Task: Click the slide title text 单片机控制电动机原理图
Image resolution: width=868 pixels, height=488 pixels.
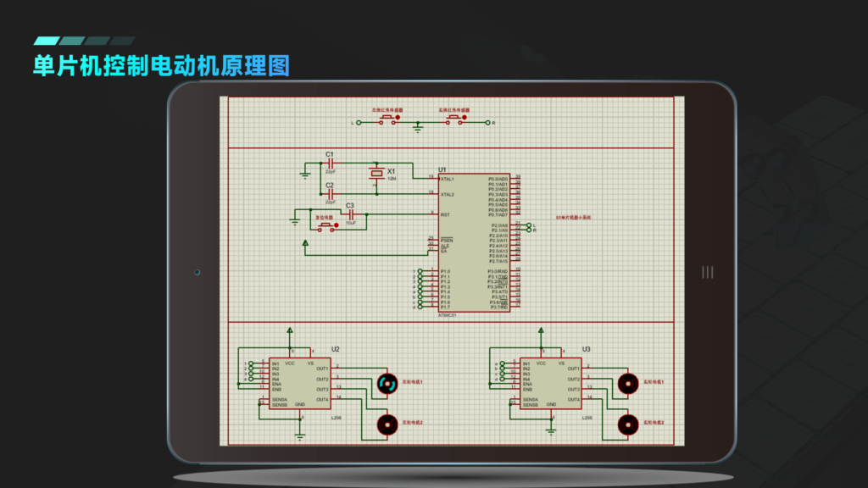Action: [161, 65]
